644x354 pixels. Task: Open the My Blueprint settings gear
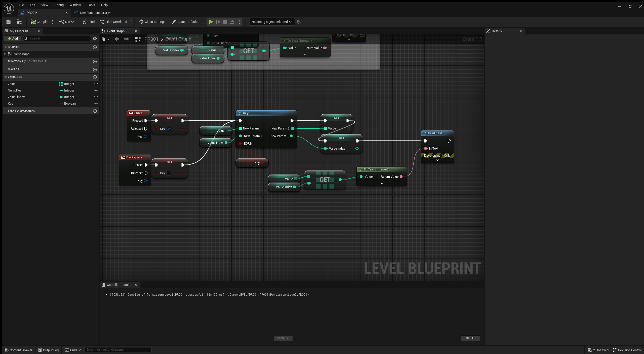coord(95,38)
